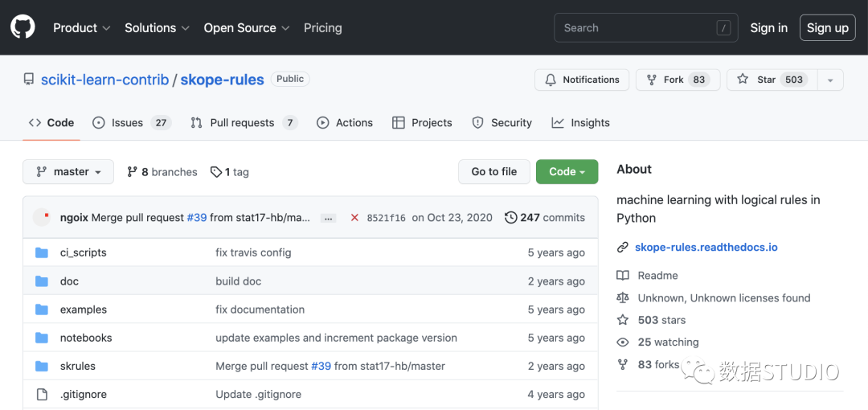Click the commit history clock icon
The width and height of the screenshot is (868, 410).
click(x=510, y=217)
